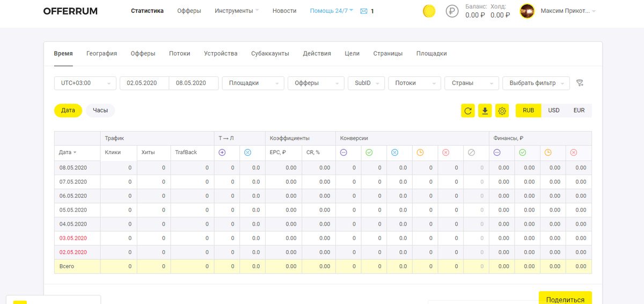
Task: Click the OFFERRUM logo
Action: pos(70,11)
